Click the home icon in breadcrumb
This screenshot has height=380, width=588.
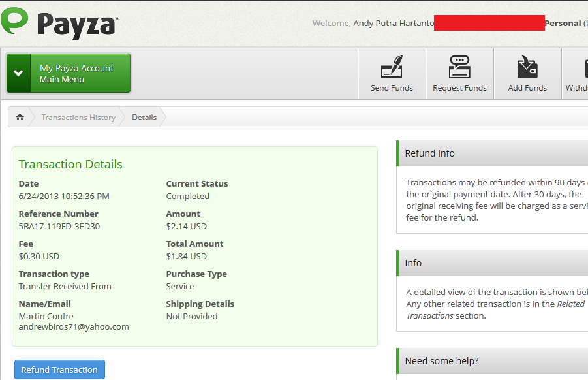point(20,117)
